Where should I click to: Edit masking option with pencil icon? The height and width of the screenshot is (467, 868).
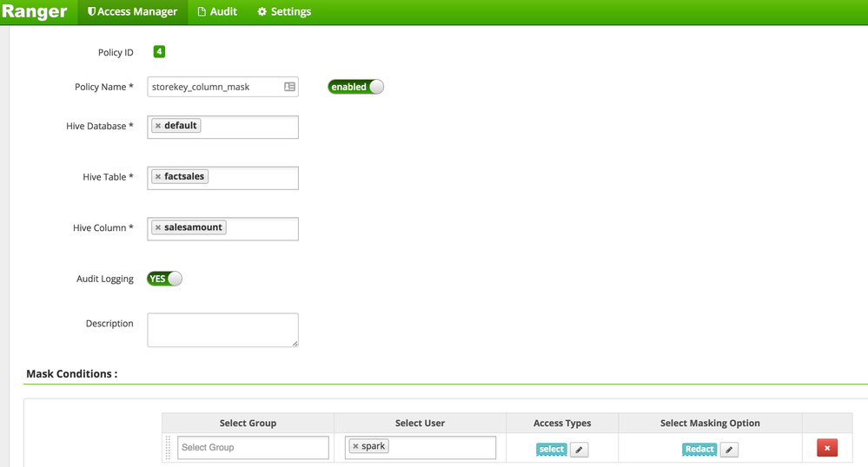(x=729, y=450)
